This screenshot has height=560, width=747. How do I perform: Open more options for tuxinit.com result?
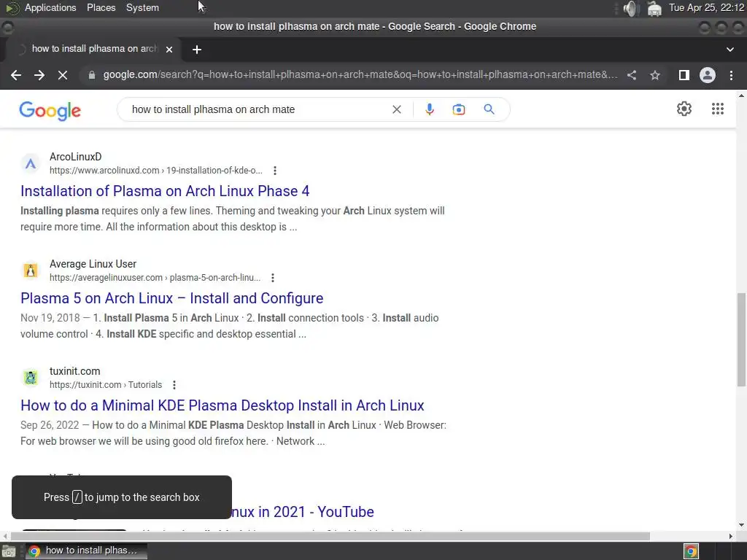pos(174,385)
